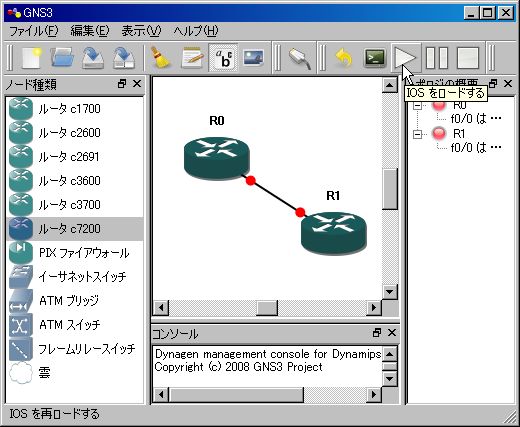
Task: Click the first save-to-tray toolbar icon
Action: (x=93, y=58)
